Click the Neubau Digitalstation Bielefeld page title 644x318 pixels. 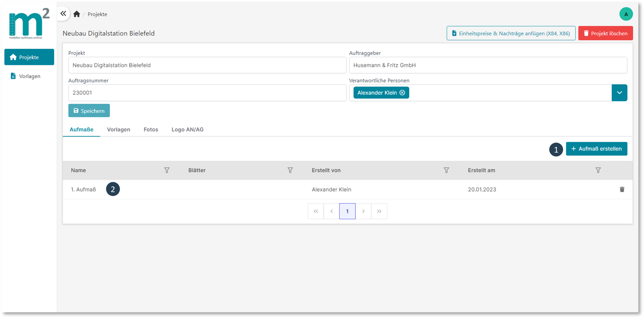click(109, 33)
